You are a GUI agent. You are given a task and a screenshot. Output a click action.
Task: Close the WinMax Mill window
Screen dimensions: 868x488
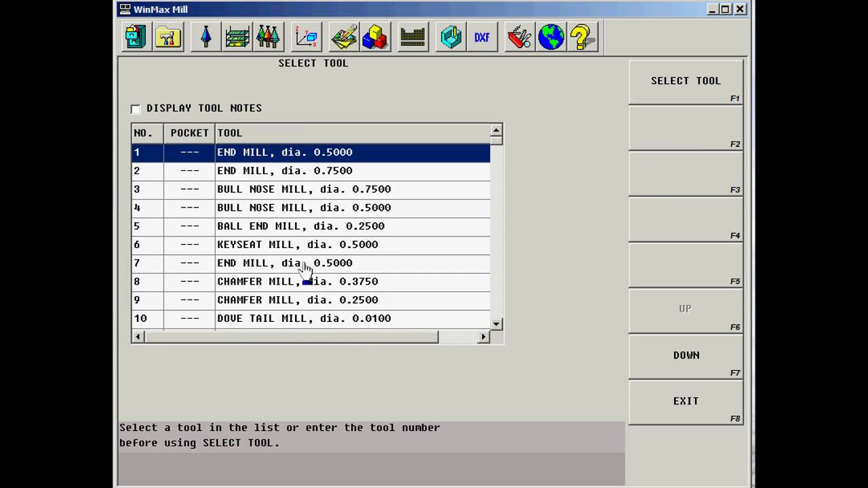740,9
